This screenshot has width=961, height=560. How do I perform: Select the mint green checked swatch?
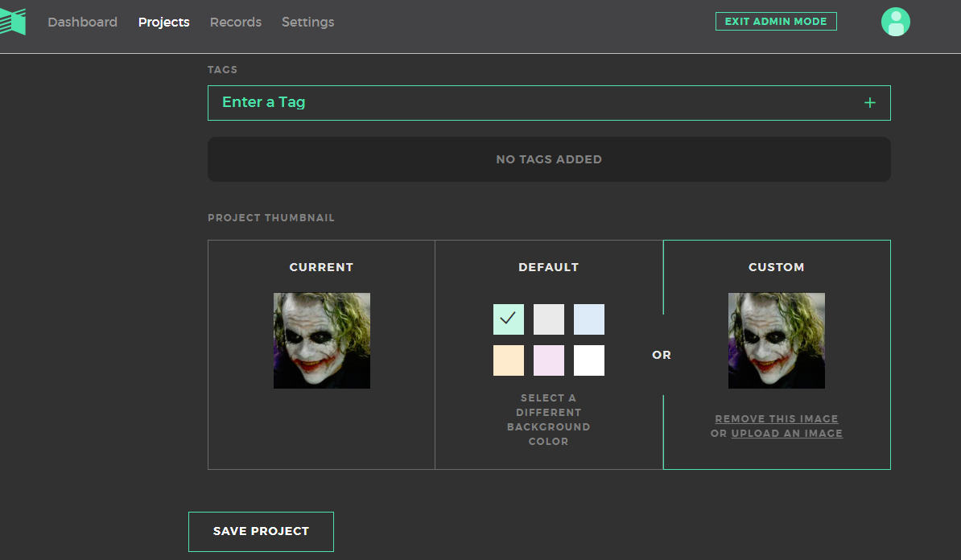(x=509, y=319)
